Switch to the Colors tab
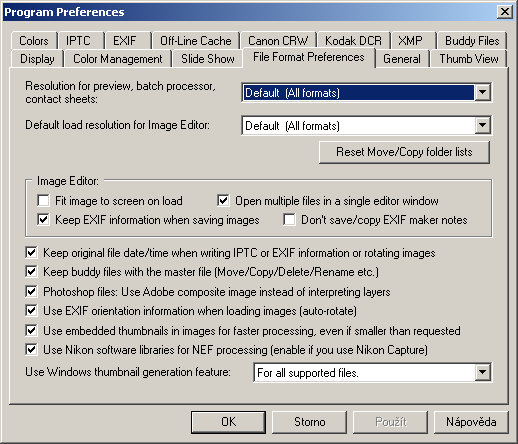This screenshot has width=518, height=444. (34, 41)
